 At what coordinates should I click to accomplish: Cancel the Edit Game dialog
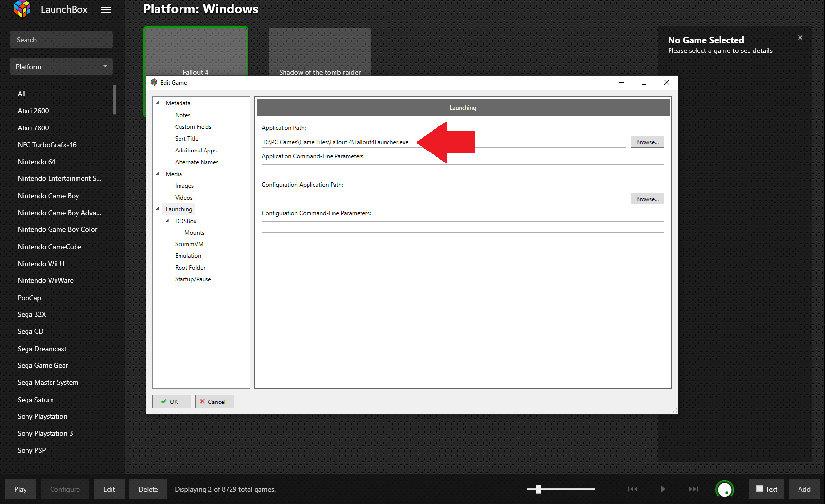215,402
